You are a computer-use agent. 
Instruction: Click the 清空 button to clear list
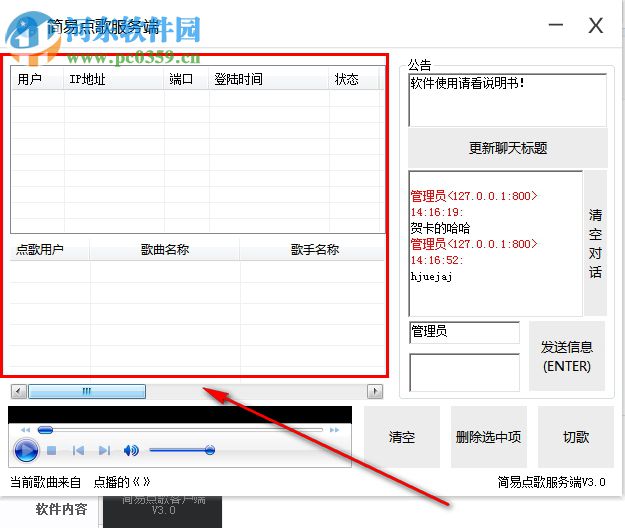coord(402,437)
